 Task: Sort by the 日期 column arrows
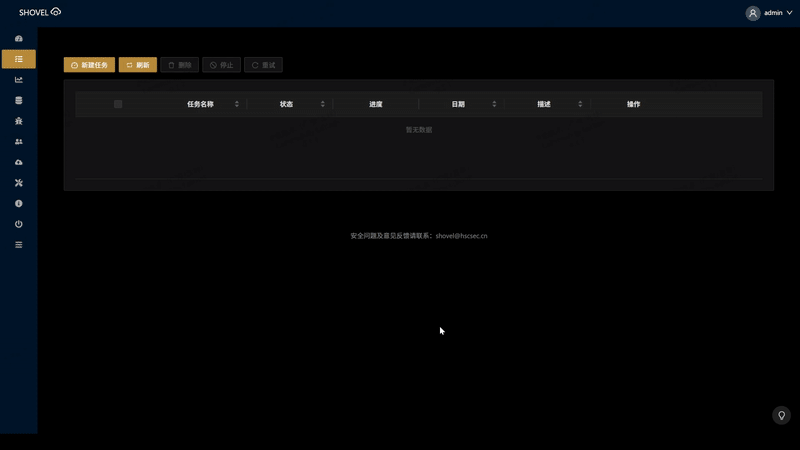click(494, 104)
